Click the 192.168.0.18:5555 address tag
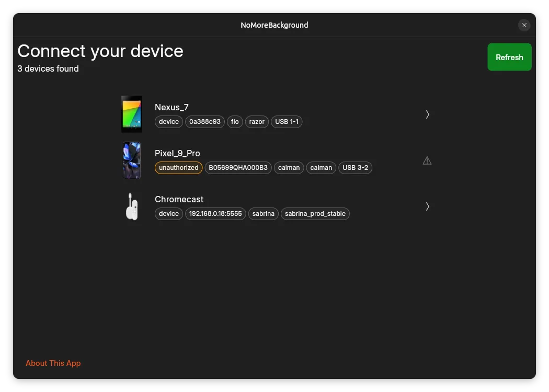The image size is (549, 392). click(215, 214)
